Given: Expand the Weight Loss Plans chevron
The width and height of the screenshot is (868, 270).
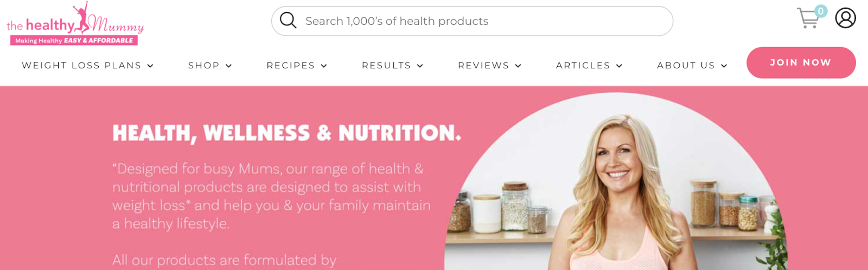Looking at the screenshot, I should click(x=150, y=66).
